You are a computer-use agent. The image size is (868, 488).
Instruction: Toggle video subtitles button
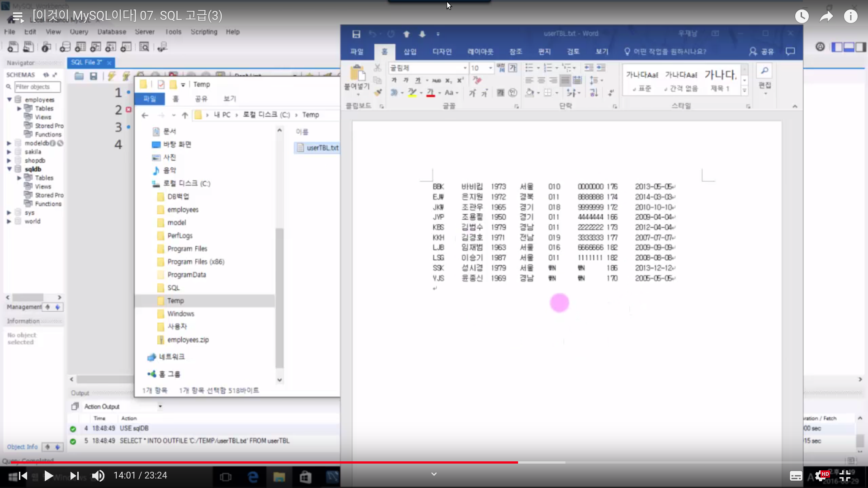click(796, 476)
